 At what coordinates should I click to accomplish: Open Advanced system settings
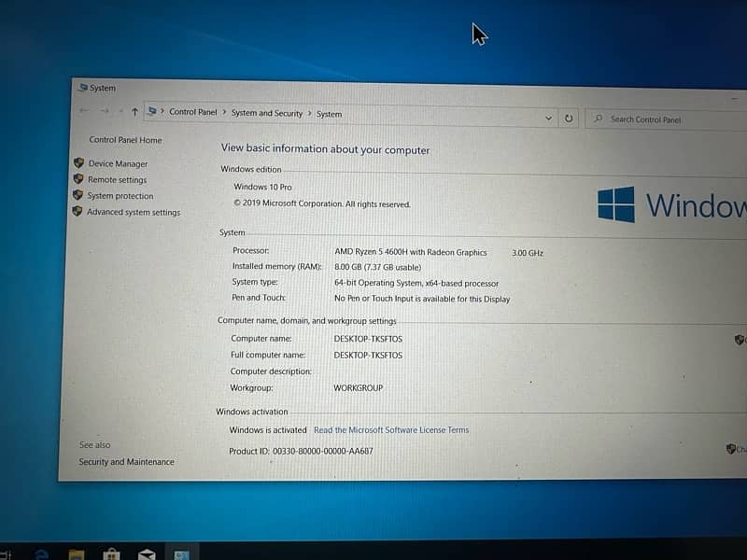(133, 212)
